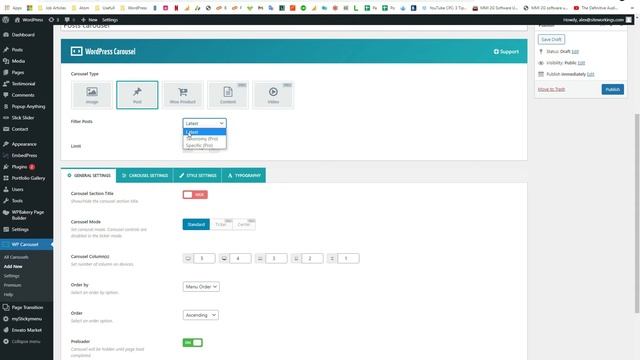Click the Support link in the header

506,52
